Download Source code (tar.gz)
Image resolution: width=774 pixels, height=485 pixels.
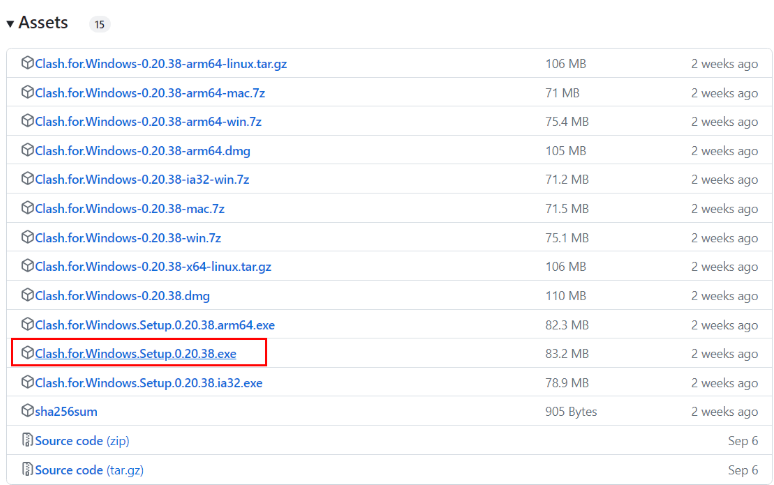pyautogui.click(x=89, y=470)
